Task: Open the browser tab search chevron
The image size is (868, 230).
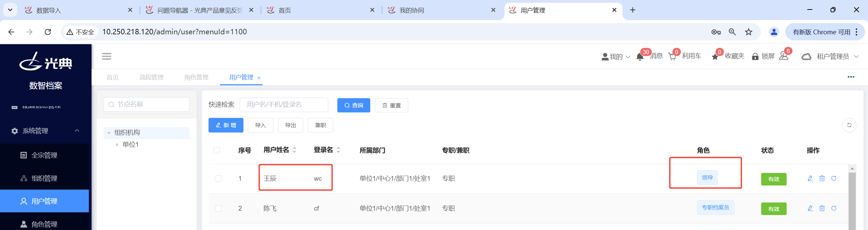Action: click(x=10, y=10)
